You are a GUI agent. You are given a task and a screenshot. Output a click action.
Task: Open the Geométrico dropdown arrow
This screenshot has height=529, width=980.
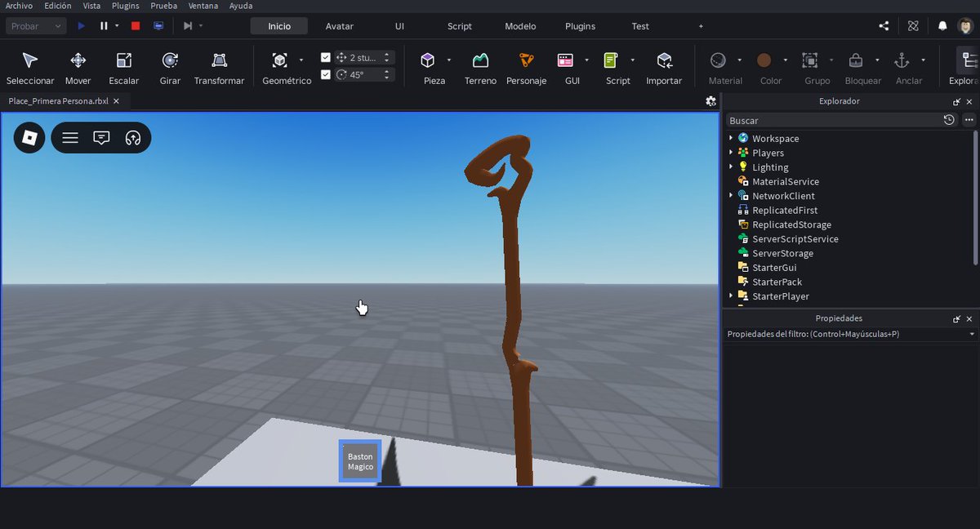pos(301,60)
